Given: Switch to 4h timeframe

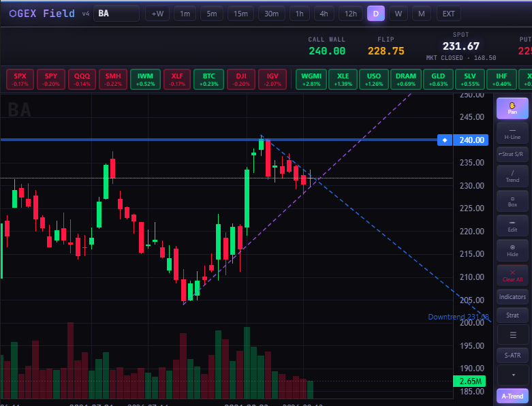Looking at the screenshot, I should 324,14.
